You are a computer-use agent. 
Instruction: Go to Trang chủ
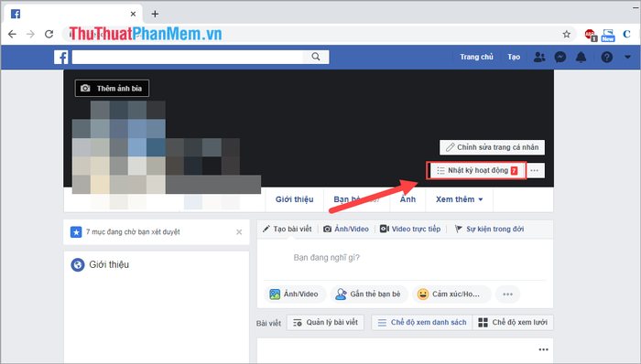point(476,57)
